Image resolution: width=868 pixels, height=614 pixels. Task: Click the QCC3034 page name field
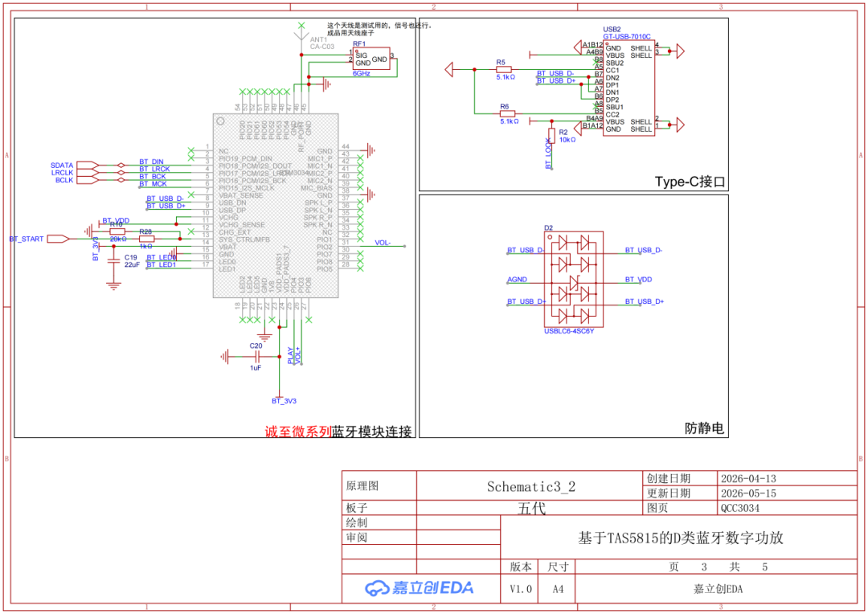coord(740,508)
